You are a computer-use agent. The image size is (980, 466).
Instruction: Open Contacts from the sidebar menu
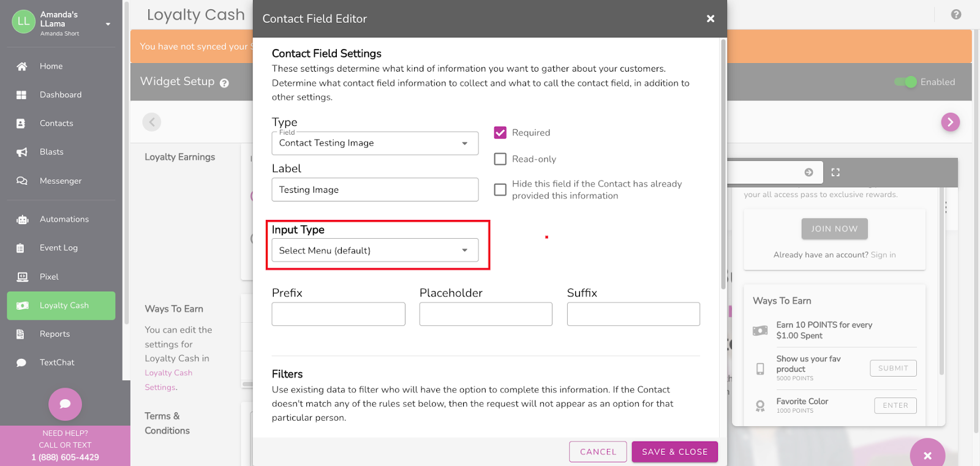[x=56, y=123]
